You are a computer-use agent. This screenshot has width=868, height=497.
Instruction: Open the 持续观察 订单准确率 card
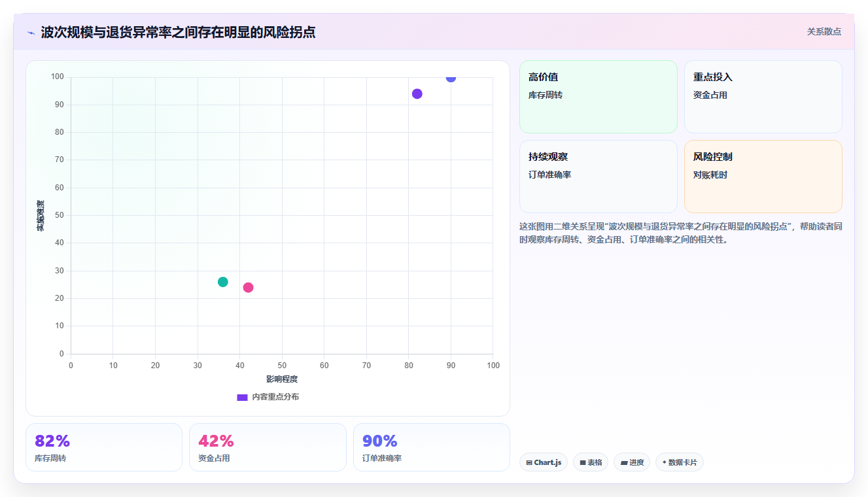coord(599,177)
